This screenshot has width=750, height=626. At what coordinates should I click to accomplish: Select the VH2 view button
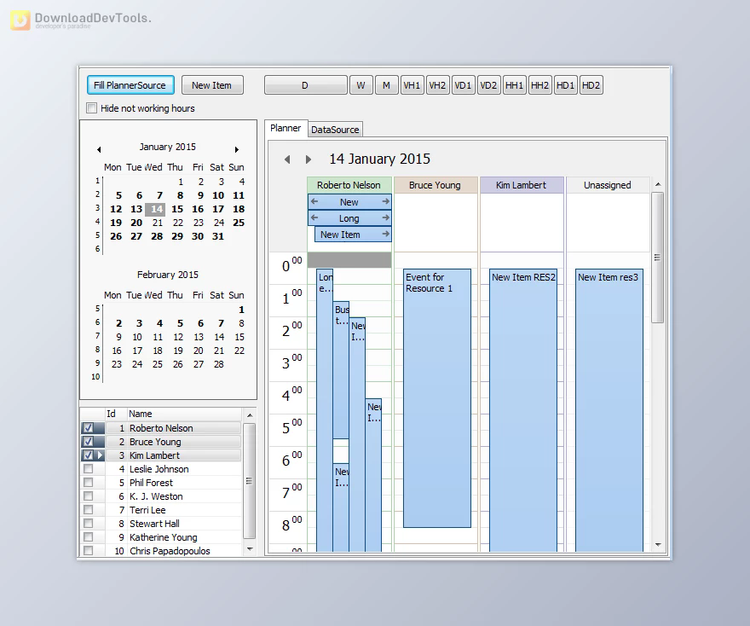[x=438, y=86]
